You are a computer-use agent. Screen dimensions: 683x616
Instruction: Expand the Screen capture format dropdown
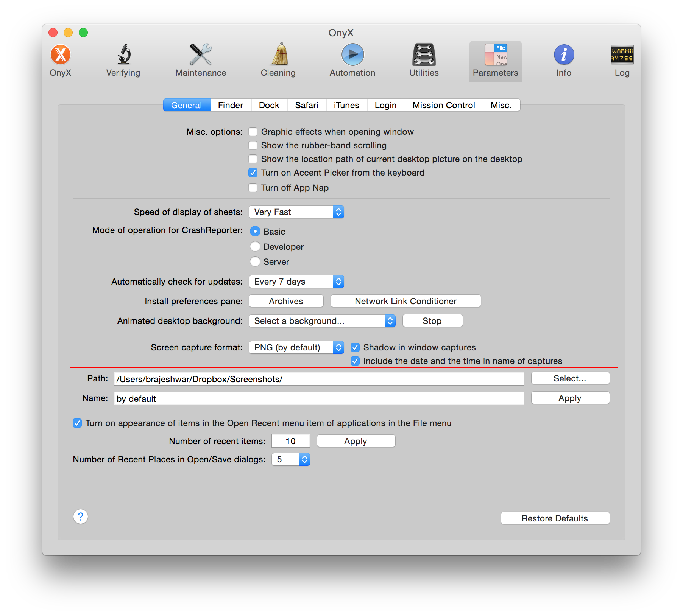[x=296, y=347]
